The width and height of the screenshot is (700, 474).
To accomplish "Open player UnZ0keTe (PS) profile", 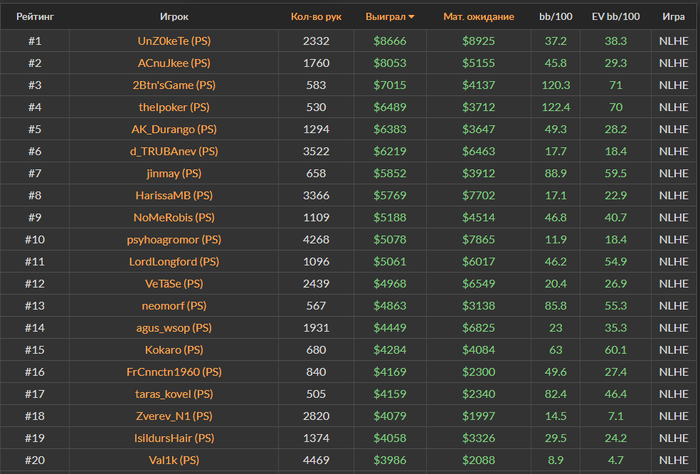I will (174, 41).
